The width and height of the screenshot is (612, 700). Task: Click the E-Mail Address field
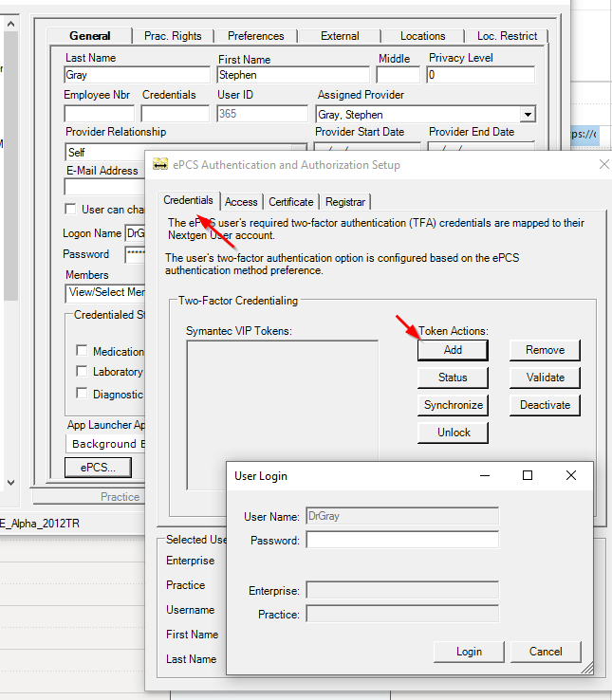coord(104,187)
